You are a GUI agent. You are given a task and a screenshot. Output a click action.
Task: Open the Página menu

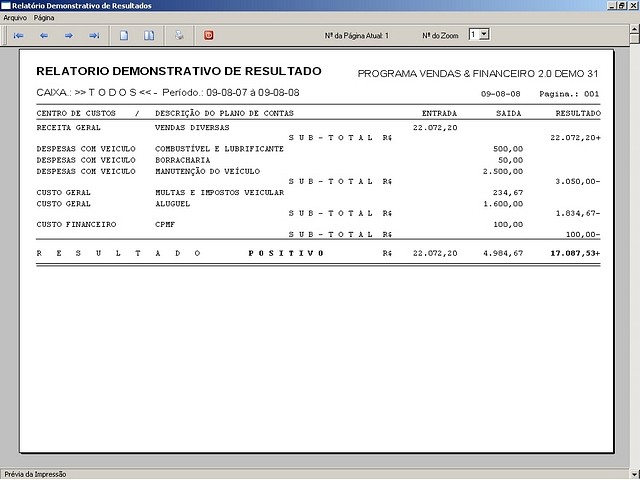point(44,18)
